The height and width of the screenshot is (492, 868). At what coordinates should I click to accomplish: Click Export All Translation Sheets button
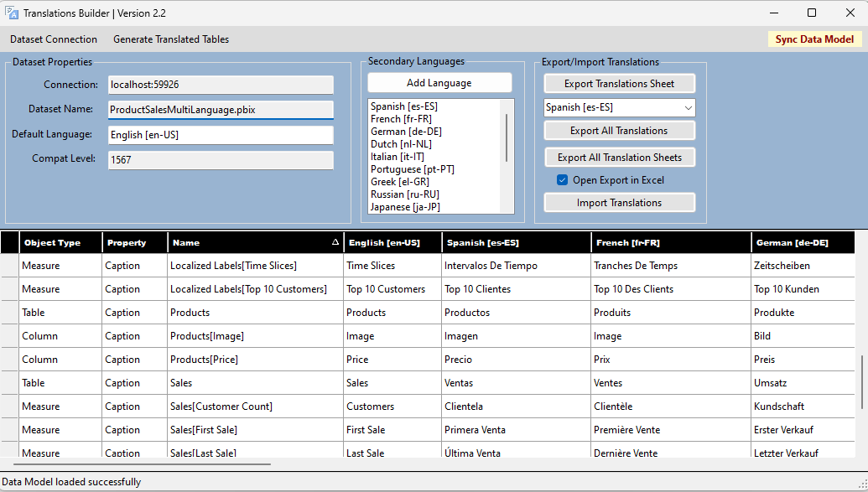point(619,158)
